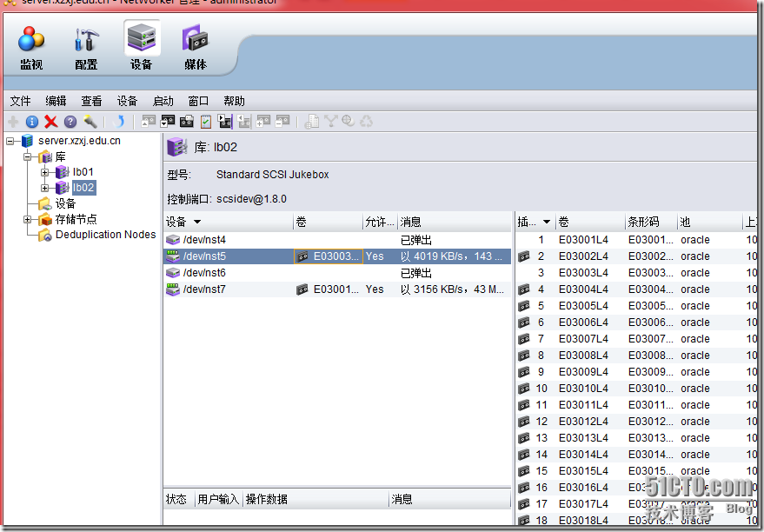Select server.xzxj.edu.cn in the tree
Viewport: 764px width, 532px height.
(79, 141)
